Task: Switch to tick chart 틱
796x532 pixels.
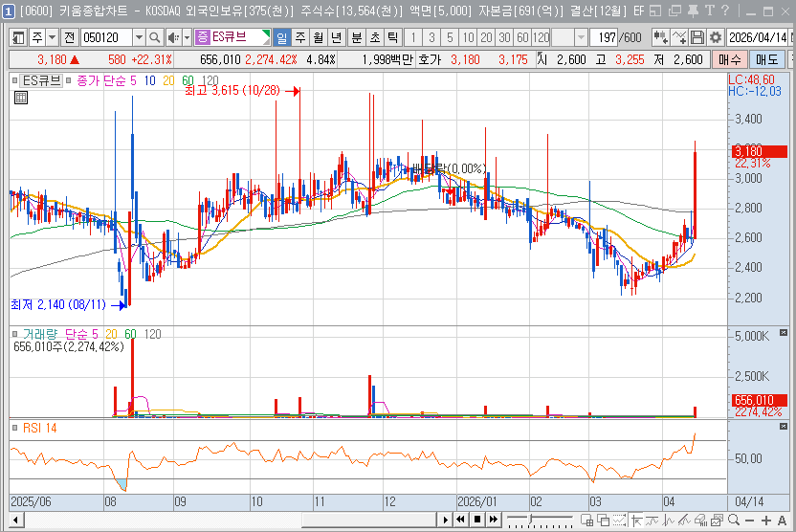Action: [393, 37]
